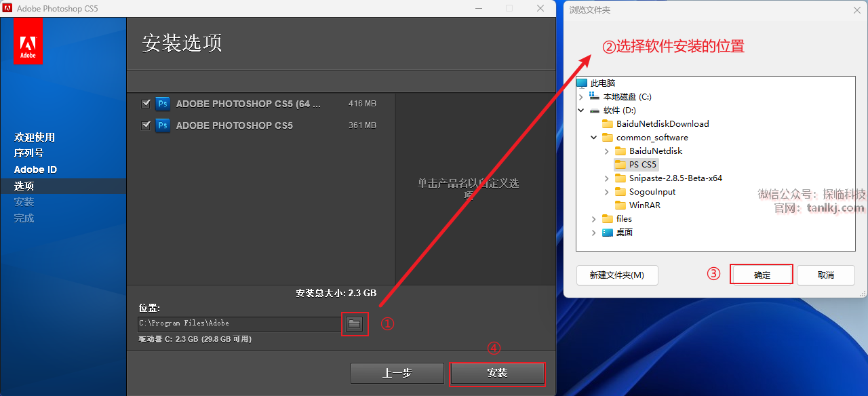
Task: Select the 361 MB ADOBE PHOTOSHOP CS5 row name
Action: 235,125
